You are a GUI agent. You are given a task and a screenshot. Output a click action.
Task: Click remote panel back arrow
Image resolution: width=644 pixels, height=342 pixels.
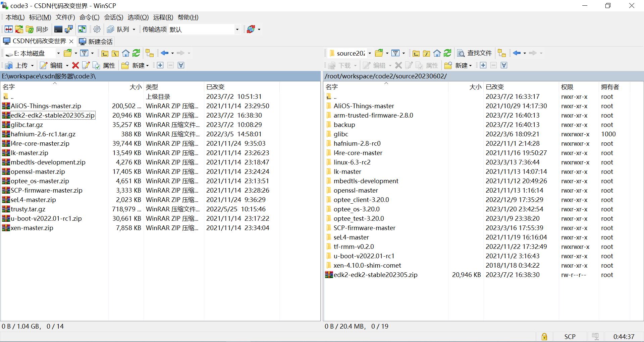coord(517,53)
